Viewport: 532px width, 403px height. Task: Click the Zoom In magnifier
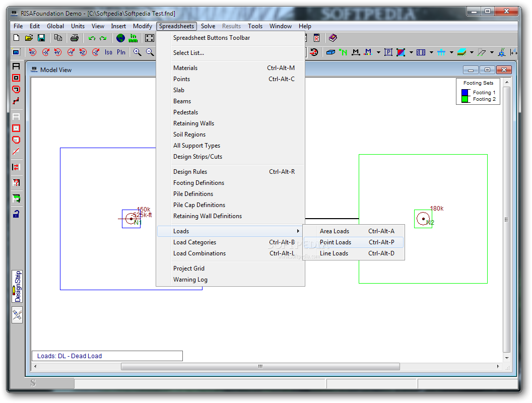[x=138, y=52]
